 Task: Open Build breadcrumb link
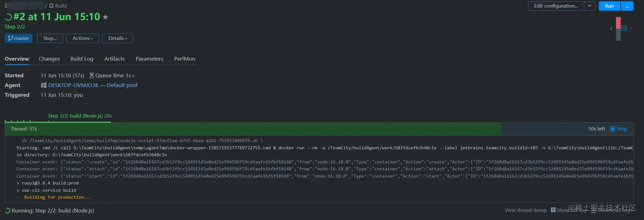point(61,6)
